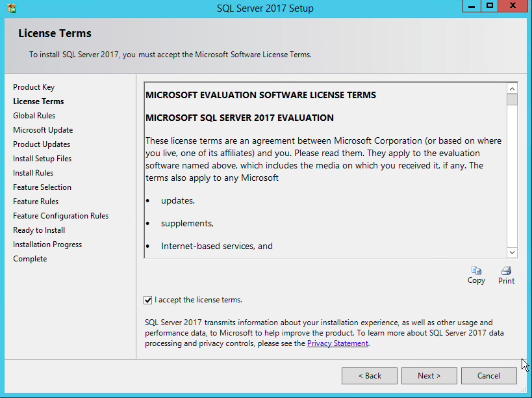The image size is (532, 398).
Task: Select the Installation Progress step
Action: pyautogui.click(x=47, y=245)
